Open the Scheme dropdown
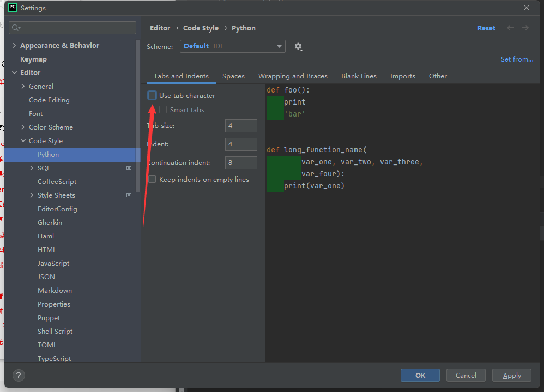This screenshot has width=544, height=392. click(232, 46)
